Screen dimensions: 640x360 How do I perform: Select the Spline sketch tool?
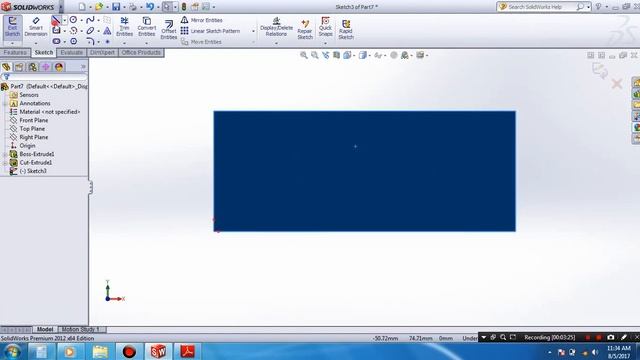(x=90, y=20)
